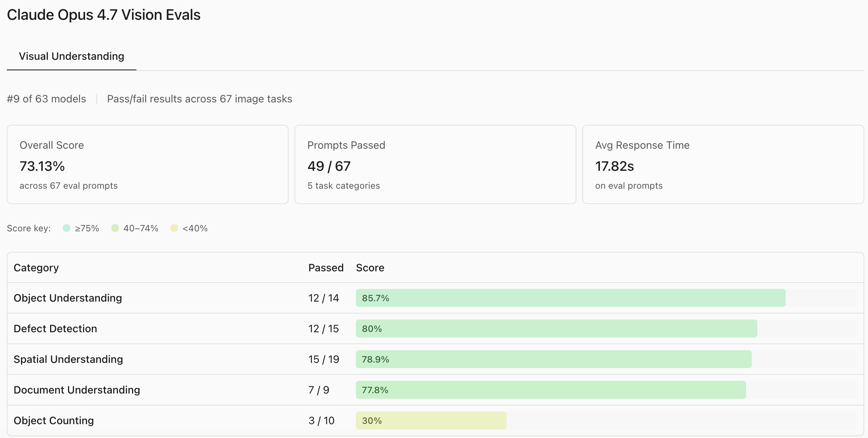Viewport: 868px width, 438px height.
Task: Select the Defect Detection row name
Action: coord(55,328)
